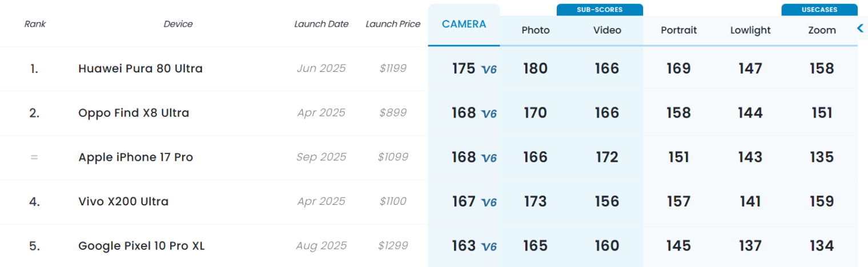The height and width of the screenshot is (267, 868).
Task: Open the Google Pixel 10 Pro XL link
Action: click(x=141, y=246)
